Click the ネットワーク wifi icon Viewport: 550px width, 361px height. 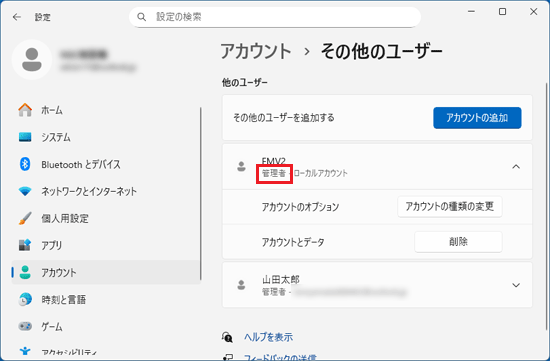(x=25, y=191)
